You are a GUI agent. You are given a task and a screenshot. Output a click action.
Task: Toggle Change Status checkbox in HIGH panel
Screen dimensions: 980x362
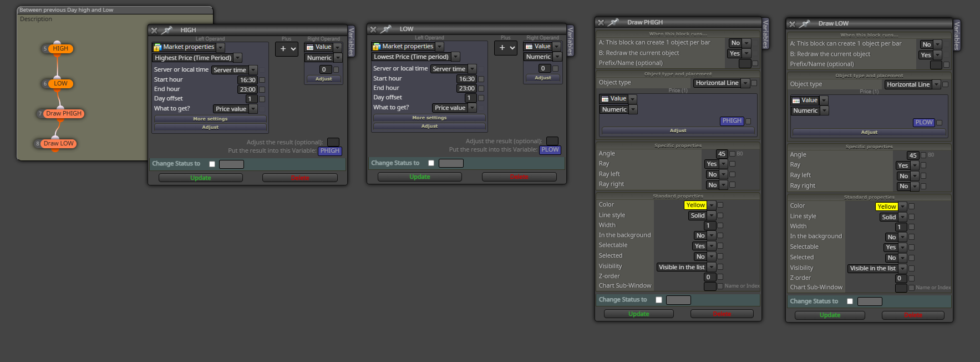pyautogui.click(x=212, y=164)
